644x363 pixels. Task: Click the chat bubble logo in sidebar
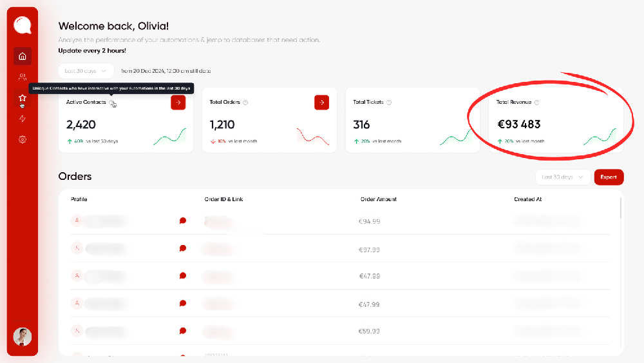pyautogui.click(x=22, y=25)
